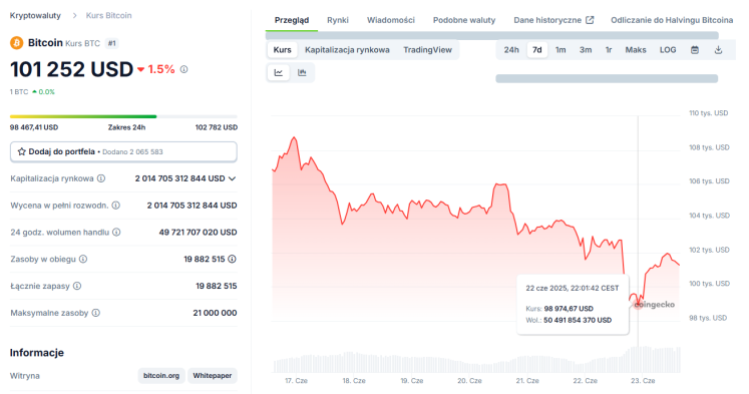Switch to candlestick chart view icon
The image size is (749, 394).
coord(302,73)
